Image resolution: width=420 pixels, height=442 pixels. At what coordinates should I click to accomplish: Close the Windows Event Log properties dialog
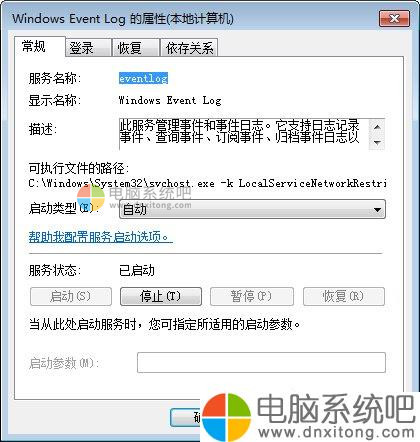coord(394,18)
